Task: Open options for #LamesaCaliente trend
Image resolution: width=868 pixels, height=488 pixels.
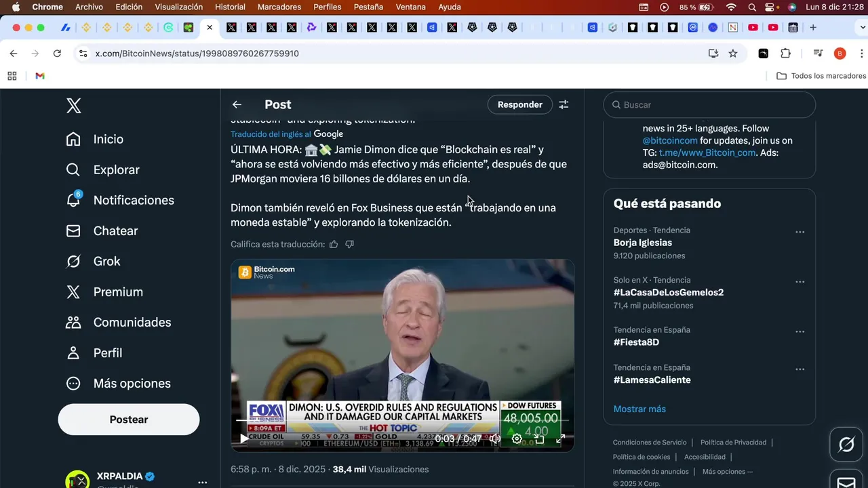Action: click(x=800, y=369)
